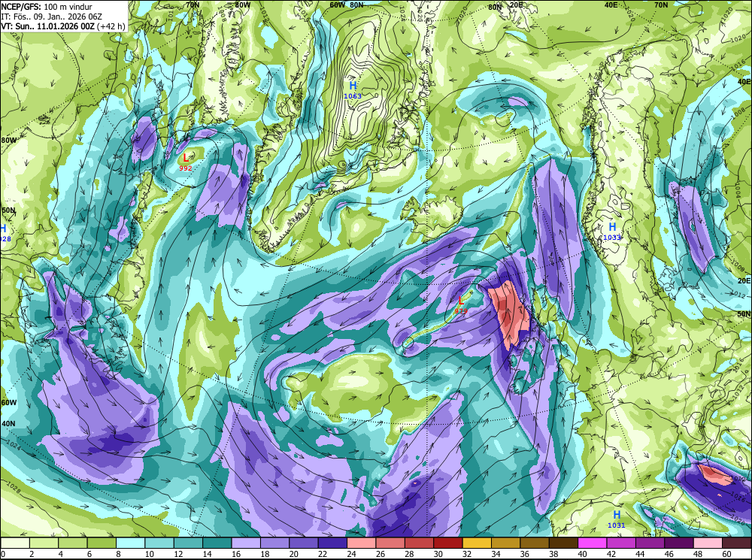Click the title 'NCEP/GFS: 100 m vindur'
The width and height of the screenshot is (752, 560).
click(47, 7)
